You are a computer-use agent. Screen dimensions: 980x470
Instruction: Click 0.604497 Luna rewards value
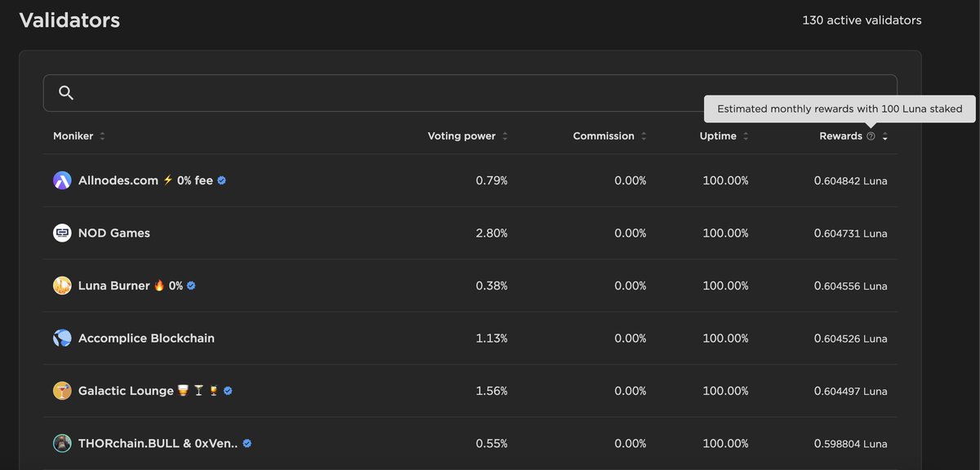850,391
